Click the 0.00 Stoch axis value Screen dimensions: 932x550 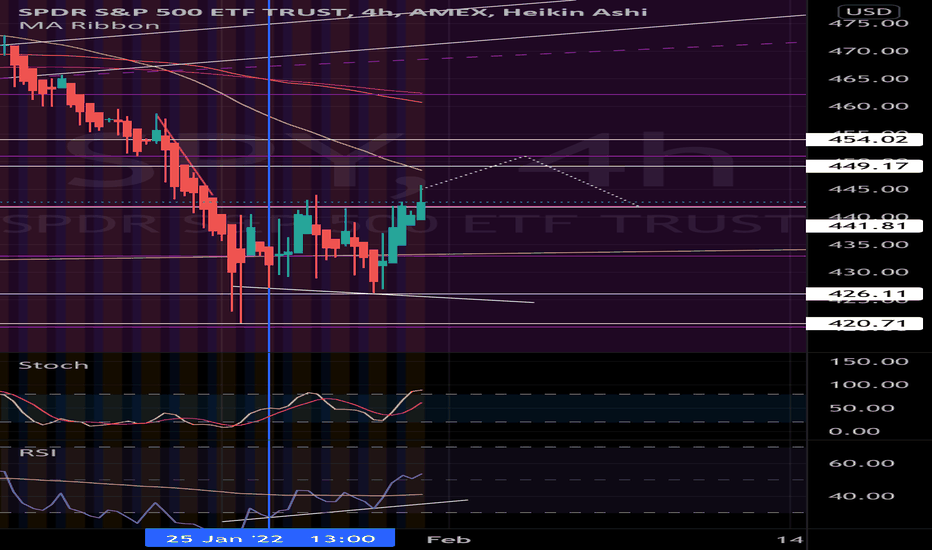854,432
